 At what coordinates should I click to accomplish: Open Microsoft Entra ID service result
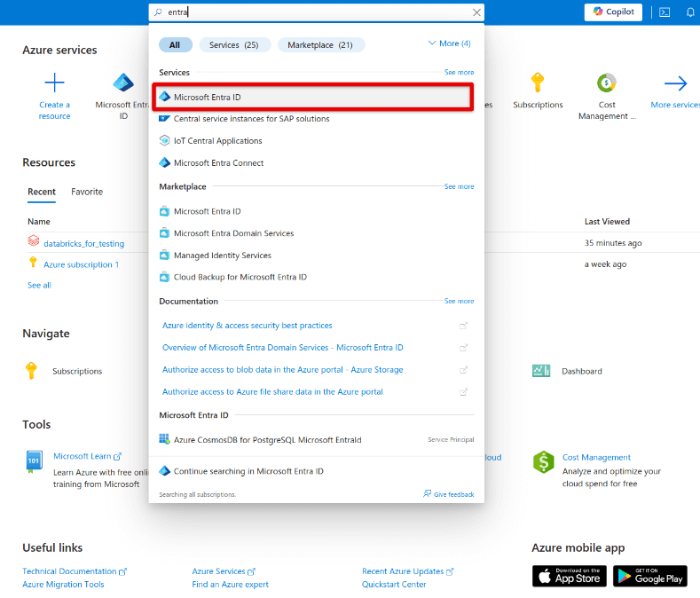pos(312,97)
